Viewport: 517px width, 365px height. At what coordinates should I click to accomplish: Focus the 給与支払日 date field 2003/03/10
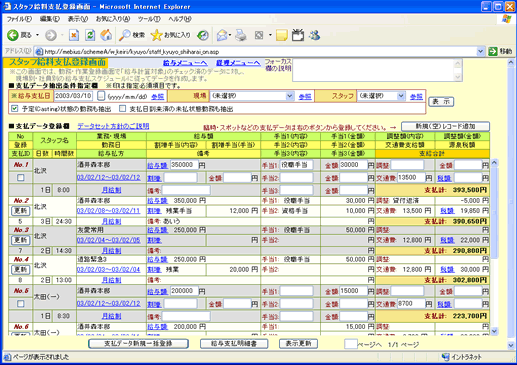point(73,96)
